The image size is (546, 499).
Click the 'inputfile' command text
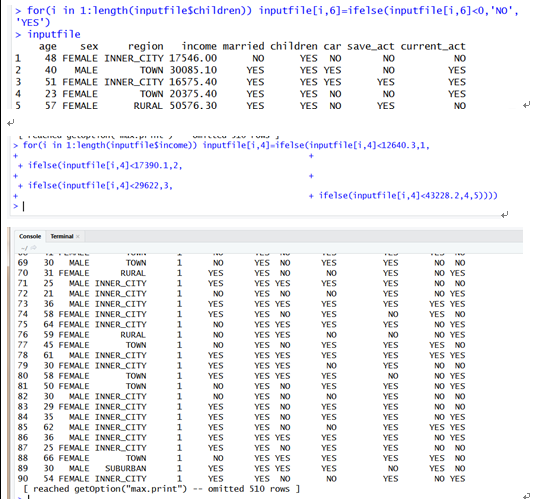[54, 34]
